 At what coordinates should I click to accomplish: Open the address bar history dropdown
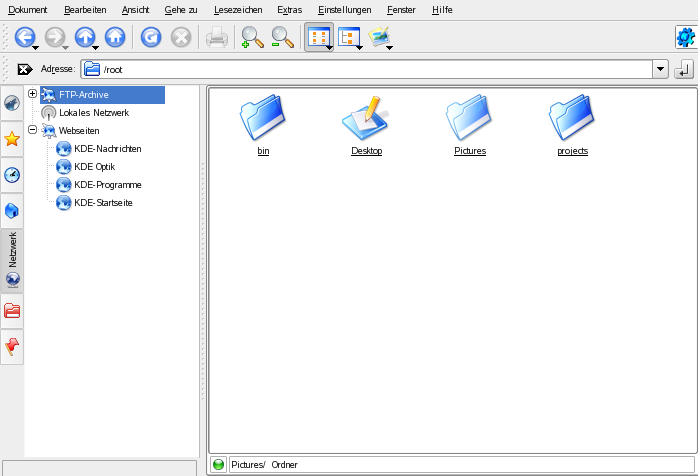pyautogui.click(x=660, y=69)
